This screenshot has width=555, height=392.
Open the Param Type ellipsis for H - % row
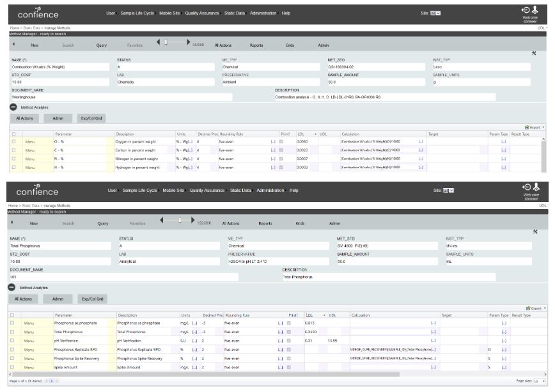pos(503,167)
